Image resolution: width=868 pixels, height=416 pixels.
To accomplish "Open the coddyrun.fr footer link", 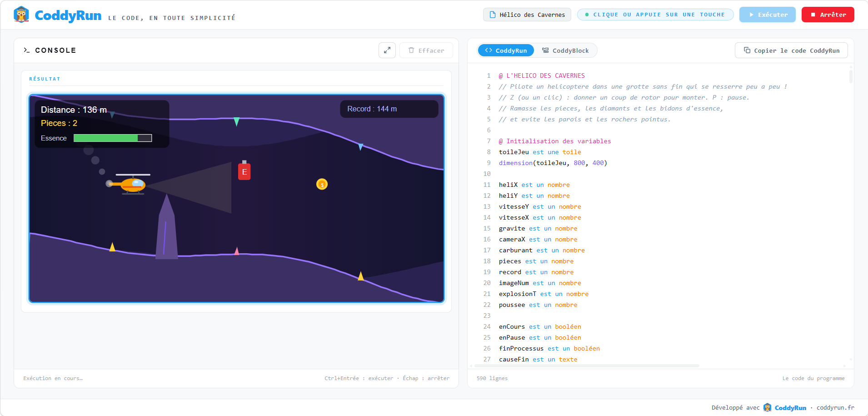I will [x=835, y=407].
